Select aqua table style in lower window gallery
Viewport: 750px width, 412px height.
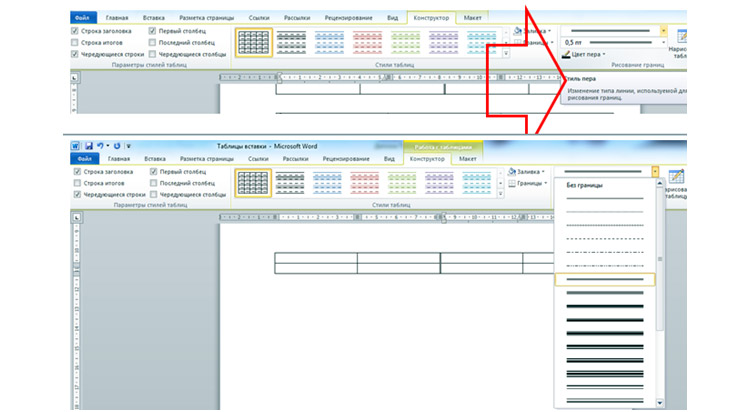476,183
